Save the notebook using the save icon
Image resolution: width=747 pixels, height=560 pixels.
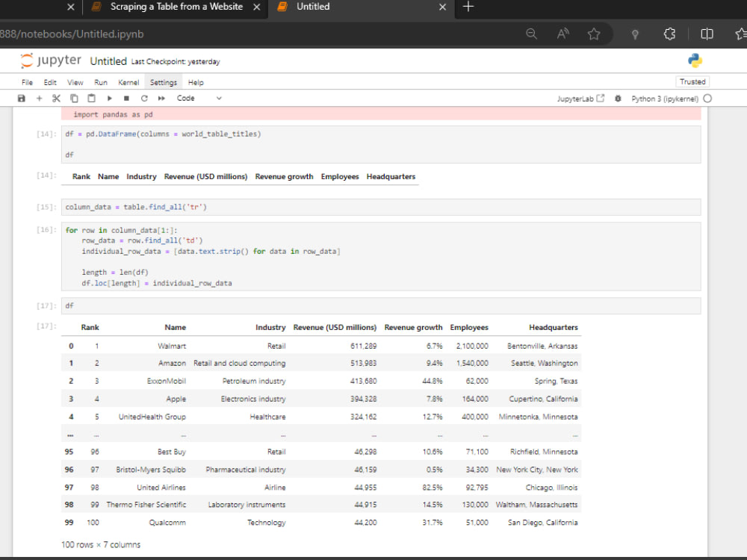pyautogui.click(x=21, y=98)
